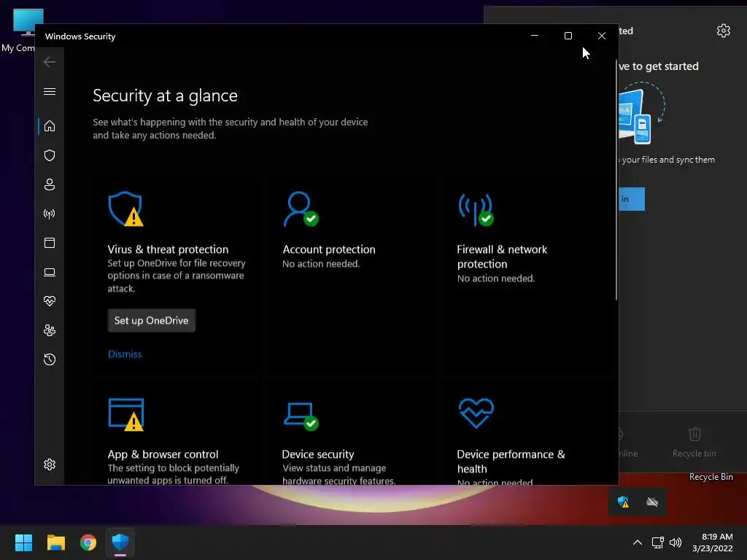
Task: Open the Windows Start menu
Action: (x=23, y=542)
